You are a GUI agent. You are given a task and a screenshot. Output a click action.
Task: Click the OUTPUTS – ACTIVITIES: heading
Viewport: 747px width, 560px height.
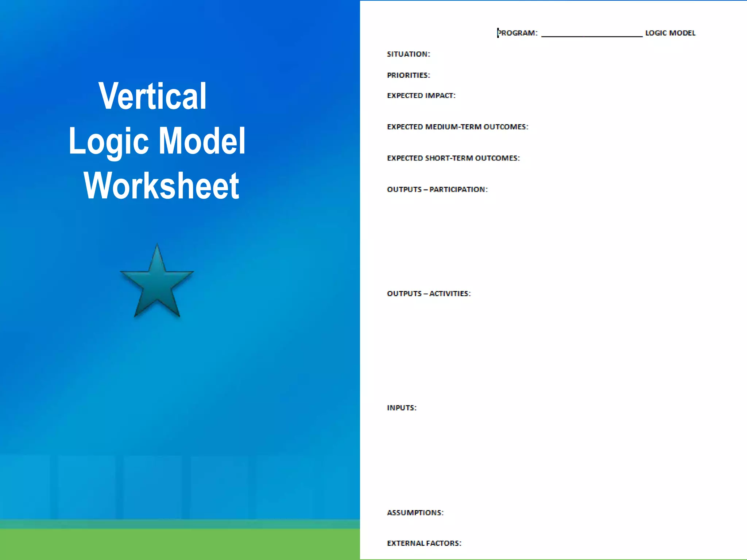429,294
